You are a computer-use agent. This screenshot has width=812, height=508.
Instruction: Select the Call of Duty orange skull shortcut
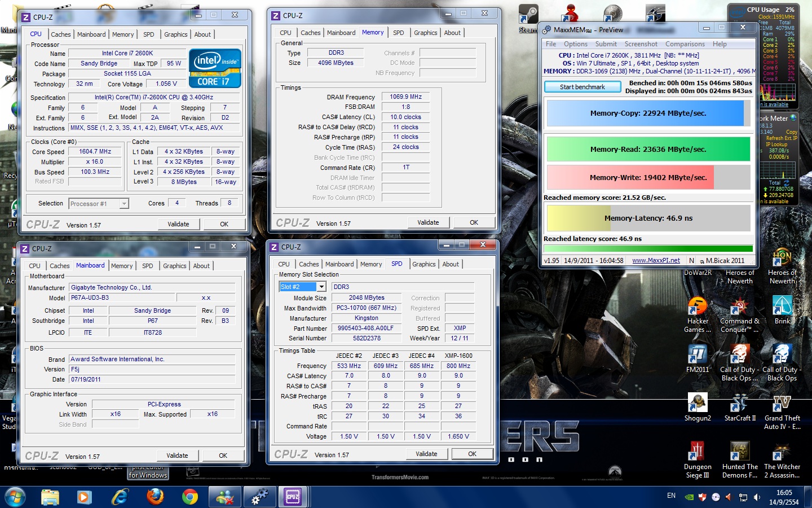(x=740, y=363)
